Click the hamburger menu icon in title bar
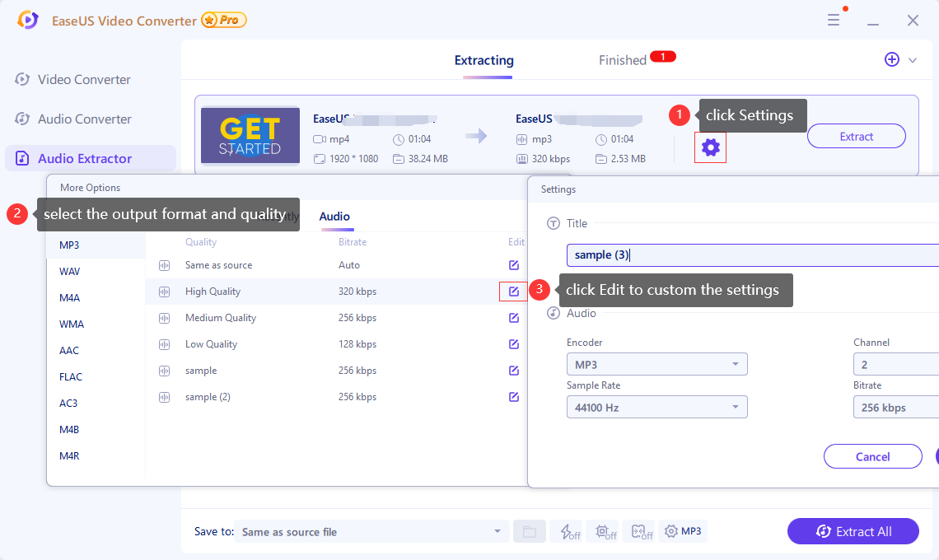The image size is (939, 560). pyautogui.click(x=833, y=21)
